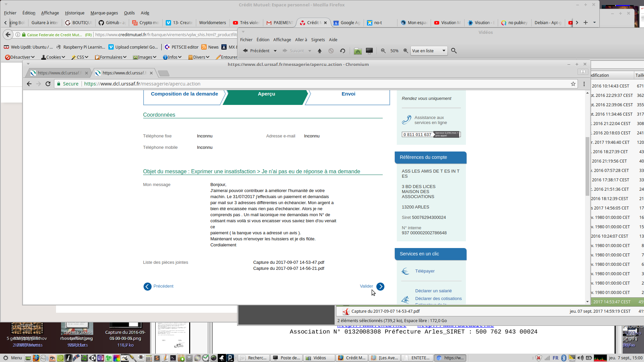Open Chromium three-dot menu
Image resolution: width=644 pixels, height=362 pixels.
(x=584, y=84)
